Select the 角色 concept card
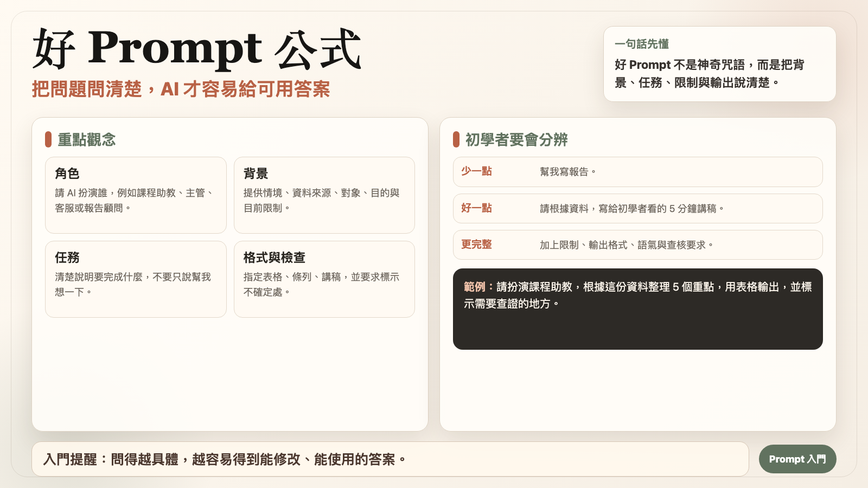868x488 pixels. 136,195
